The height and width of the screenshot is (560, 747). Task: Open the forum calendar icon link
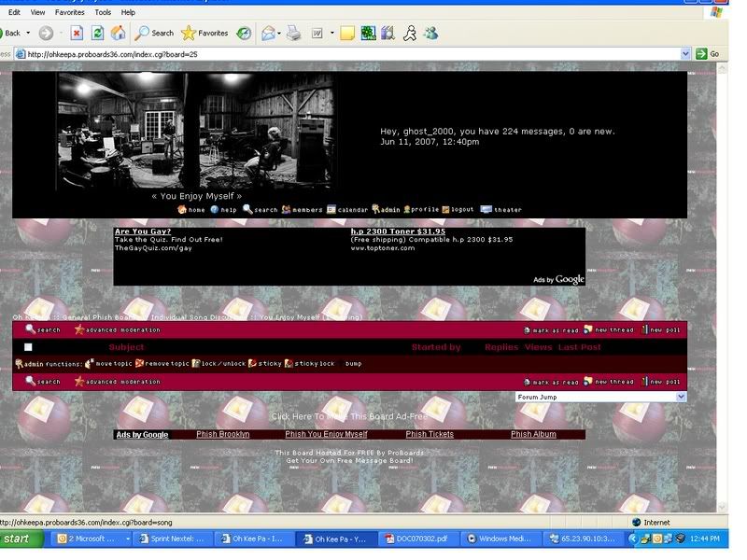click(x=346, y=210)
